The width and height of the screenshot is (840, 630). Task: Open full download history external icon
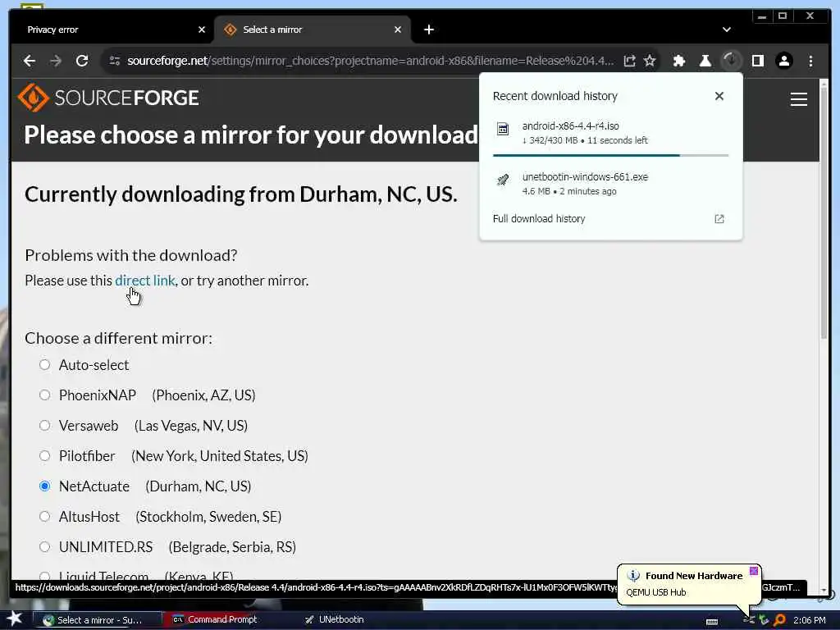coord(719,219)
